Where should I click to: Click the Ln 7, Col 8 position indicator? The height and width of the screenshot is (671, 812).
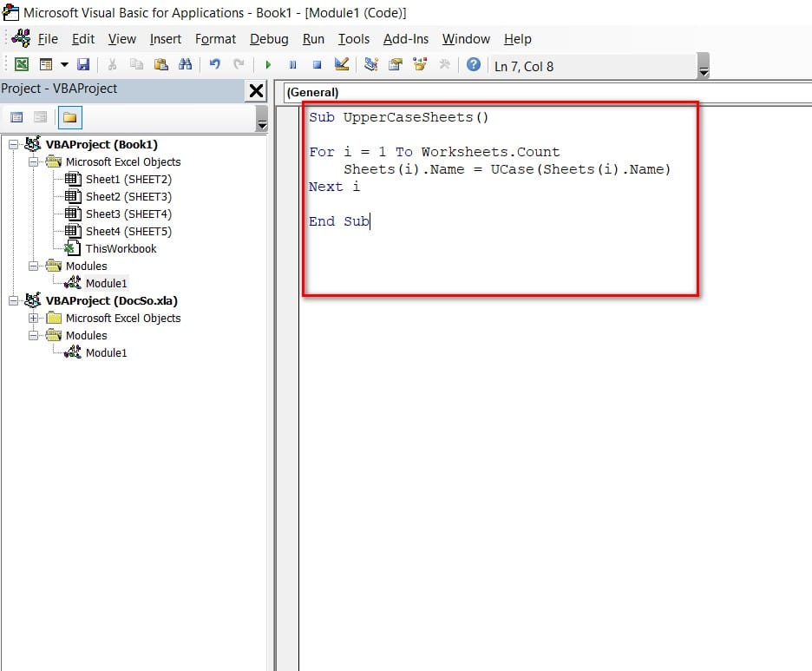click(x=524, y=66)
